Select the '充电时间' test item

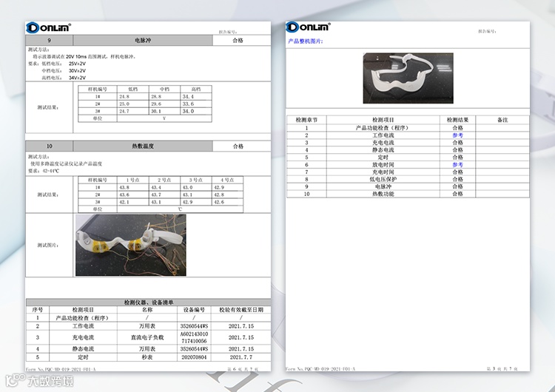[x=383, y=172]
